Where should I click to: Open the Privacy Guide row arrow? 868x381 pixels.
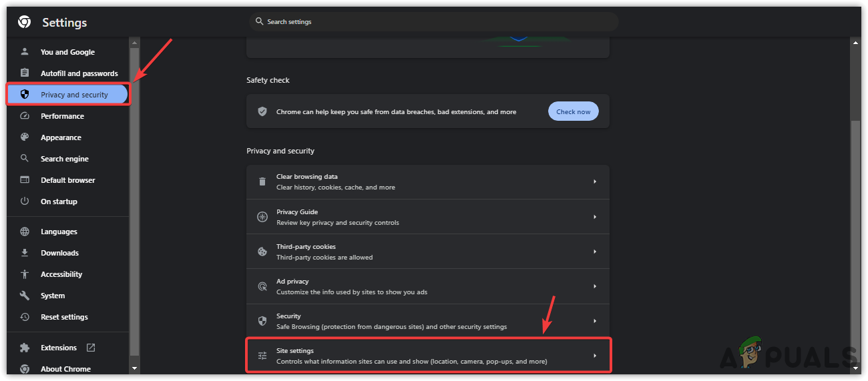coord(595,217)
